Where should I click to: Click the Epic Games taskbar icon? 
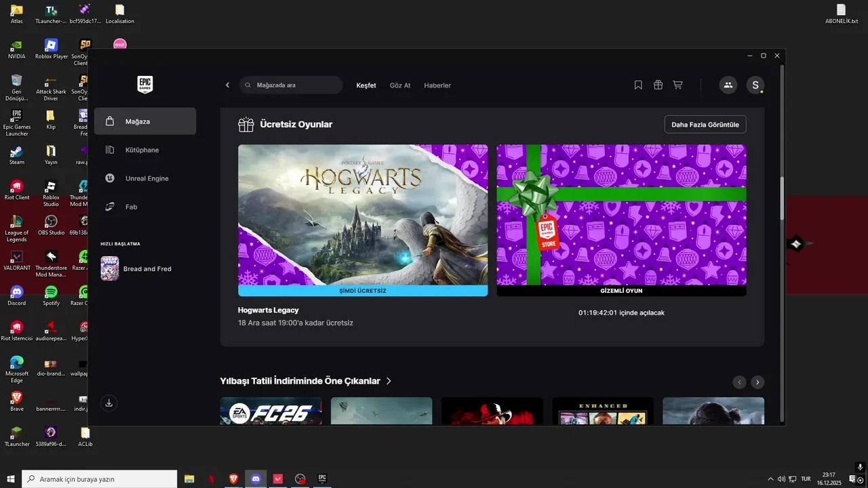[x=323, y=479]
